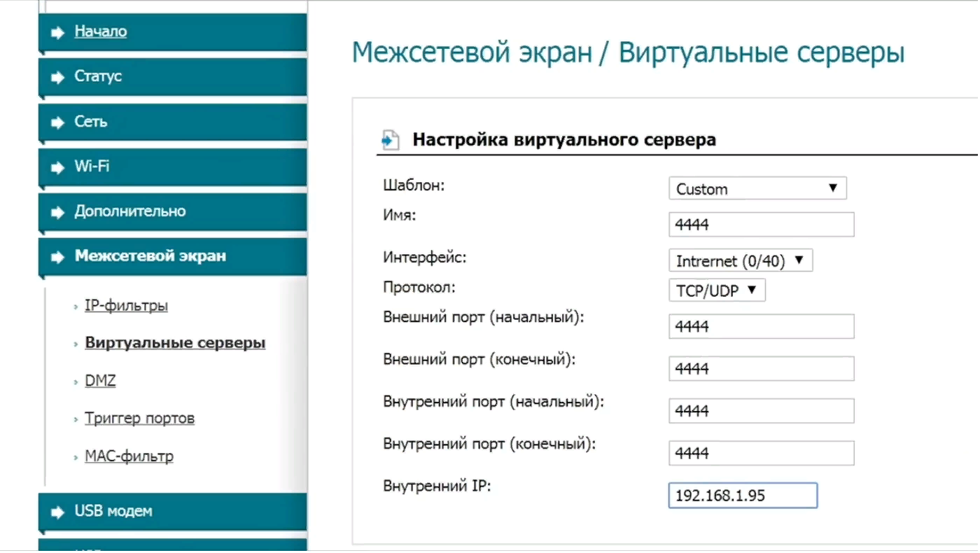Image resolution: width=980 pixels, height=553 pixels.
Task: Click the Внутренний порт (конечный) field
Action: [762, 453]
